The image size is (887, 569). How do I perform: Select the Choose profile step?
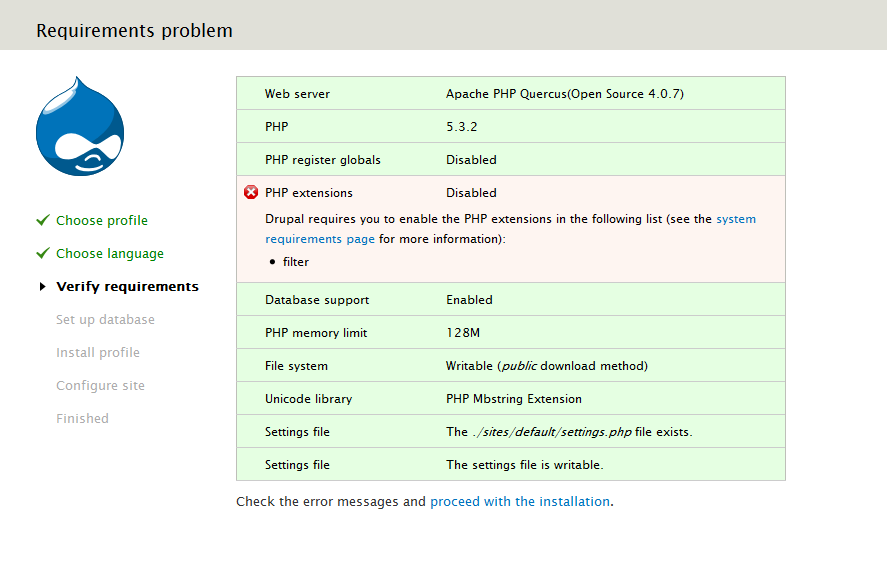click(101, 221)
